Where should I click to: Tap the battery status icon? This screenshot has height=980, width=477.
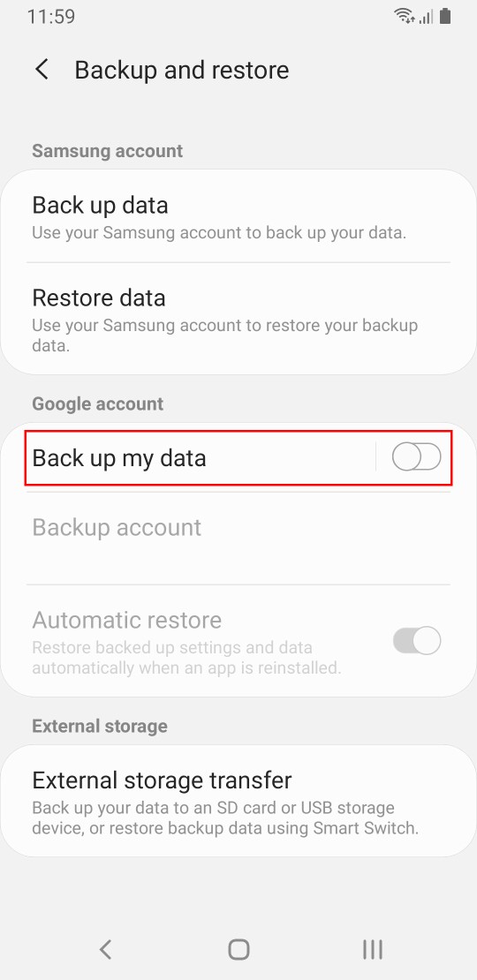(x=445, y=16)
